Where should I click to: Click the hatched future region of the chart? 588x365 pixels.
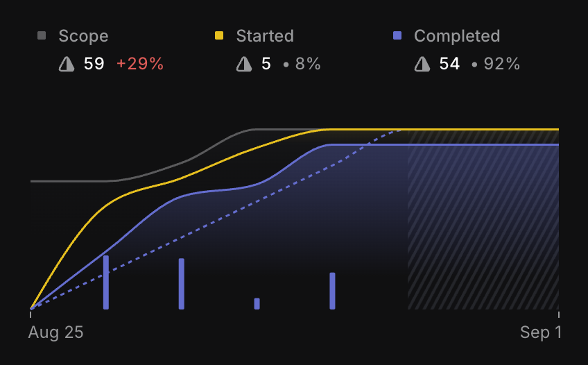pyautogui.click(x=483, y=229)
